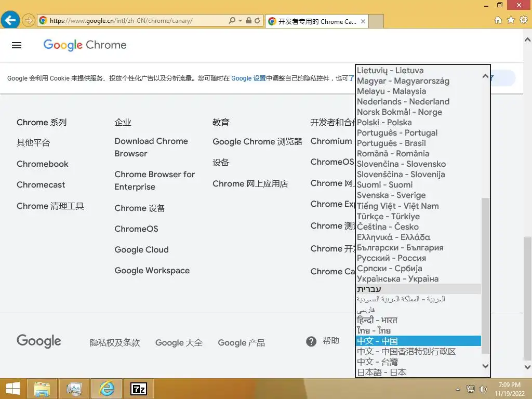Open File Explorer from the taskbar
Image resolution: width=532 pixels, height=399 pixels.
(x=42, y=389)
